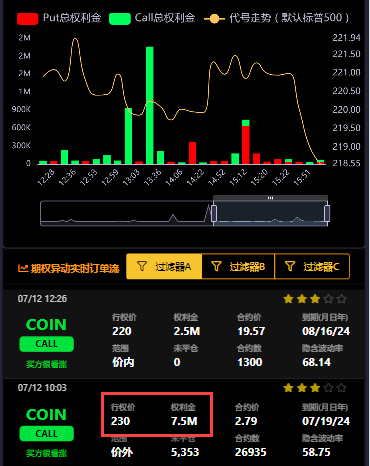Click the funnel icon in 过滤器A

tap(142, 266)
